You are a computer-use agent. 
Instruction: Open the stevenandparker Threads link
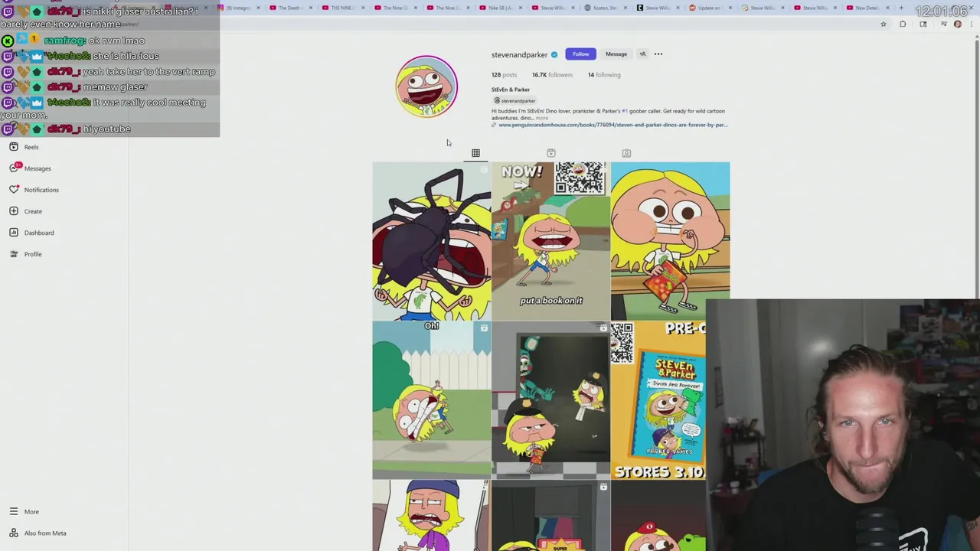click(514, 101)
